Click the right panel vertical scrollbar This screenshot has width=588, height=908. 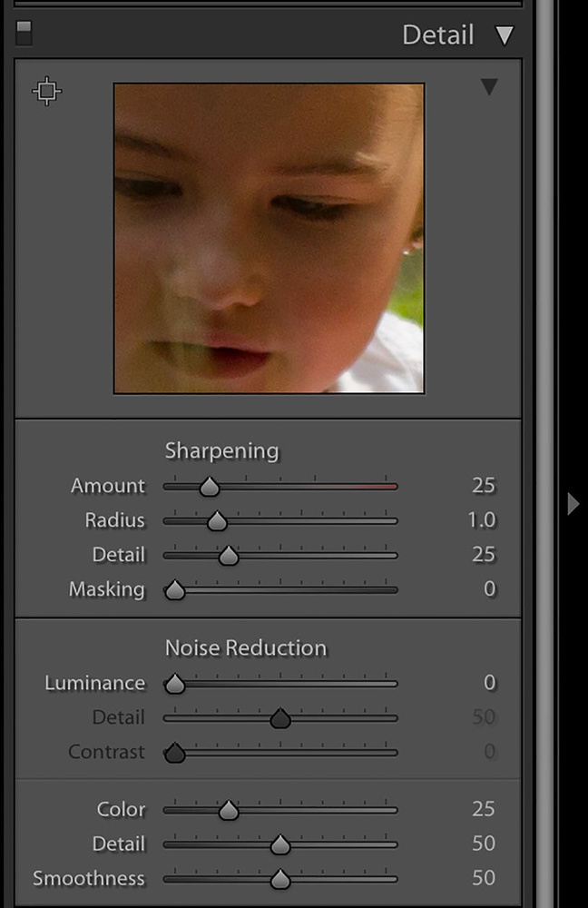[544, 454]
